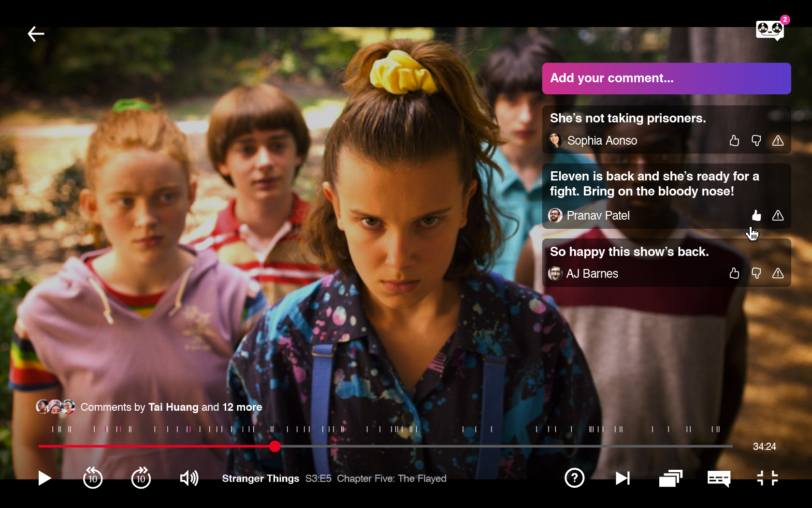Image resolution: width=812 pixels, height=508 pixels.
Task: Select 'She's not taking prisoners.' comment
Action: point(628,119)
